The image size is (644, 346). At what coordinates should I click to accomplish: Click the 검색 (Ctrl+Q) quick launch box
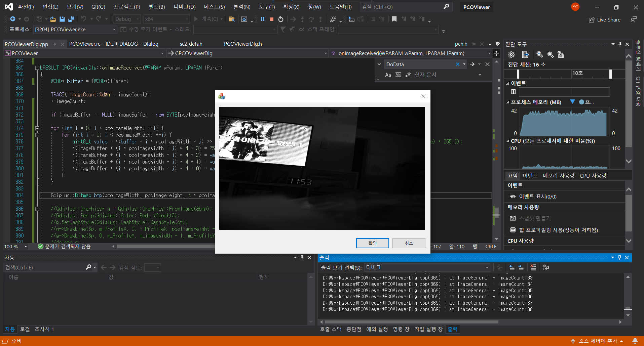[x=406, y=7]
